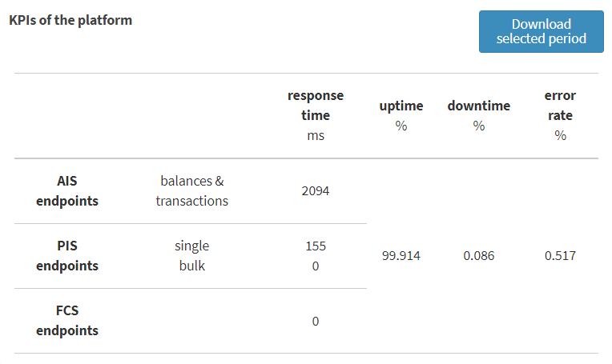Click the Download selected period button

click(541, 31)
